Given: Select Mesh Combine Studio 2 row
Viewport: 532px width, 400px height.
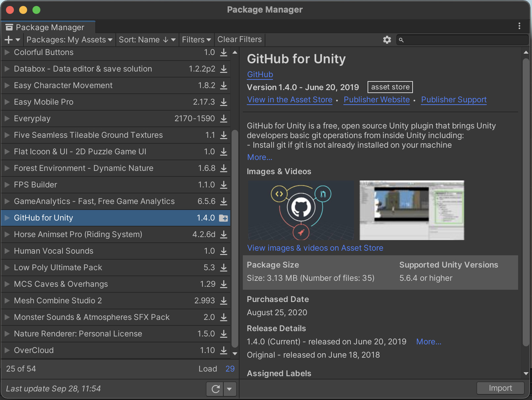Looking at the screenshot, I should point(115,301).
